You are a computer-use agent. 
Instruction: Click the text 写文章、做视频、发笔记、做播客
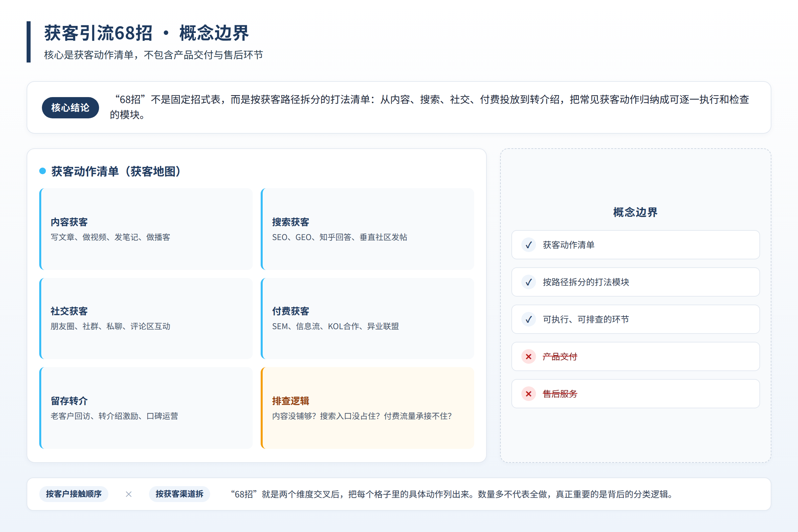[x=110, y=237]
